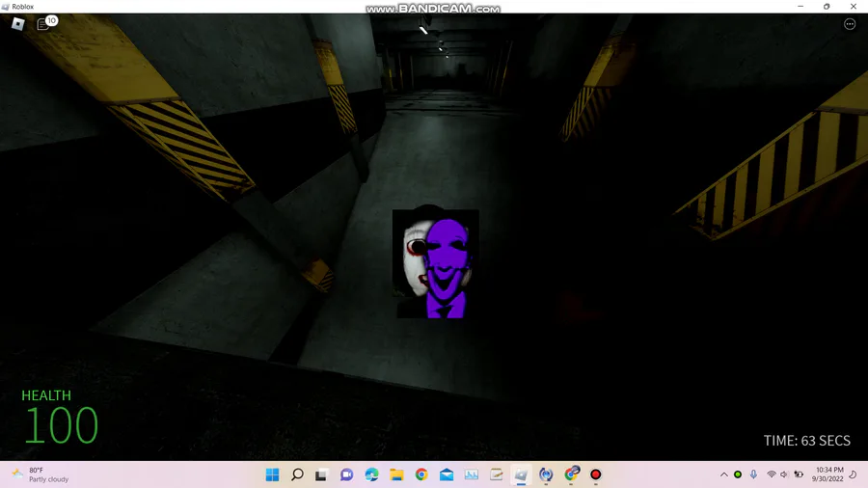Open the blue circular-arrows app on the taskbar

[546, 474]
